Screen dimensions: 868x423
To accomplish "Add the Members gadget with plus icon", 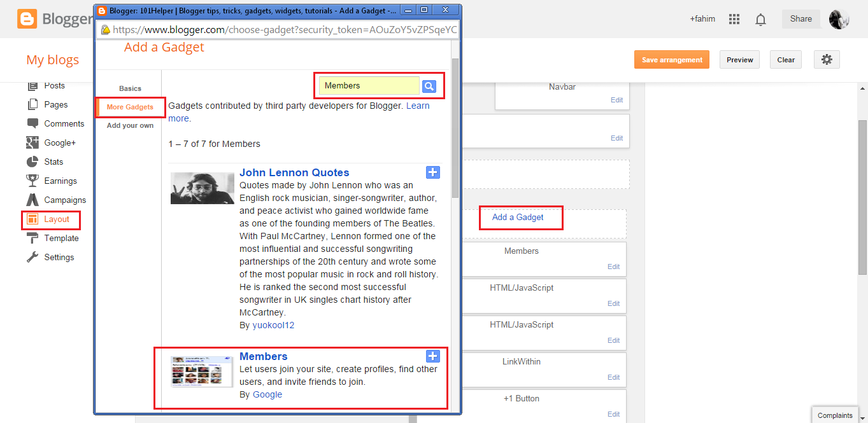I will (x=432, y=356).
